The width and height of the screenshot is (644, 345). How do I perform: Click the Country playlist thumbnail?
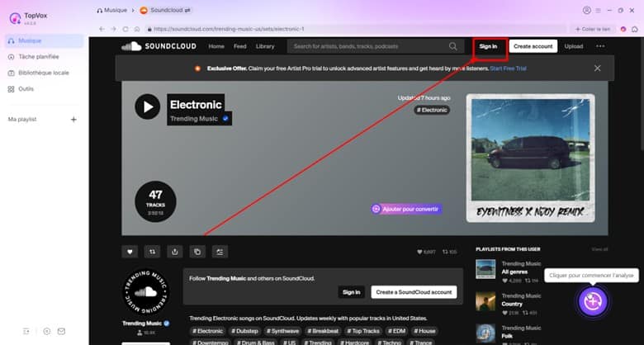pos(485,301)
